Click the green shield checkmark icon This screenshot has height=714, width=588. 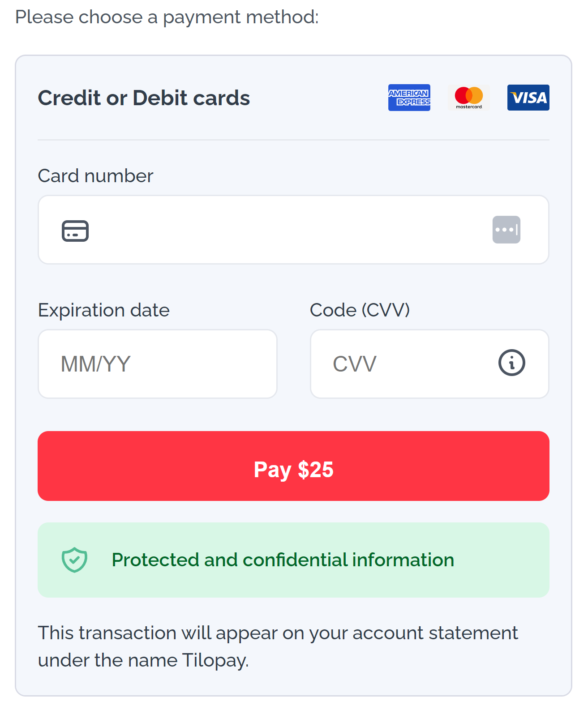pos(75,559)
